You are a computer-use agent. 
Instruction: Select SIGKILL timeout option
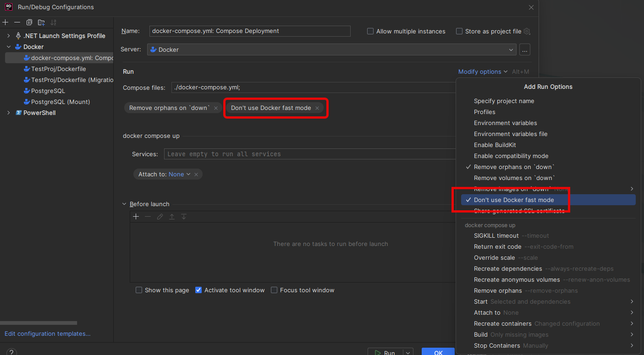pos(548,235)
